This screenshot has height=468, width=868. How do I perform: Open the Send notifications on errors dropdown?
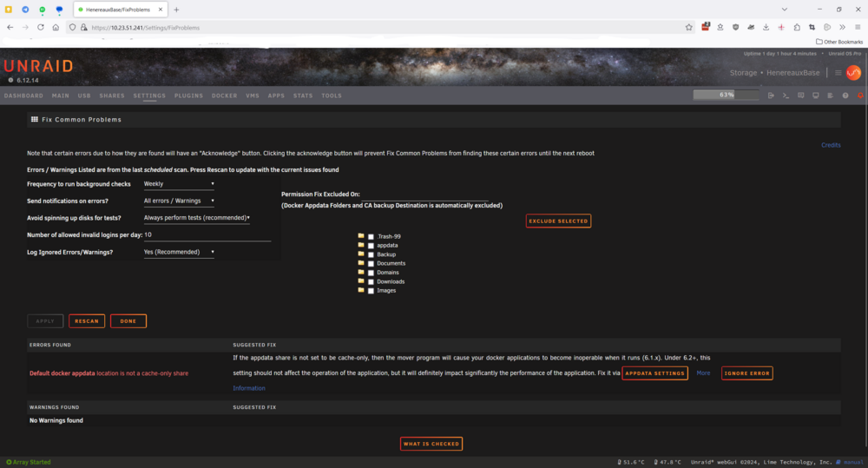(179, 201)
